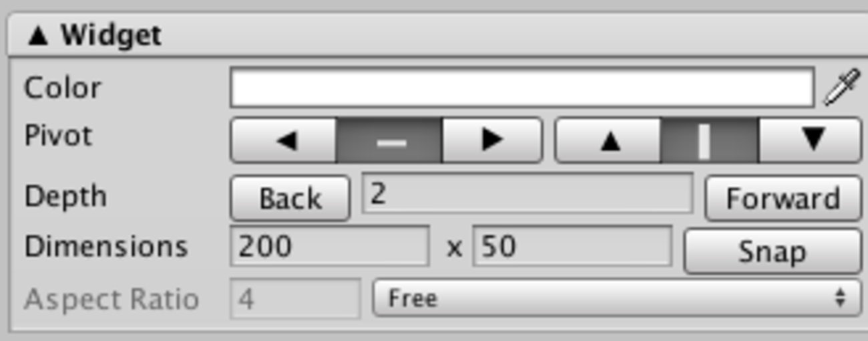Select the width field showing 200
868x341 pixels.
[329, 246]
